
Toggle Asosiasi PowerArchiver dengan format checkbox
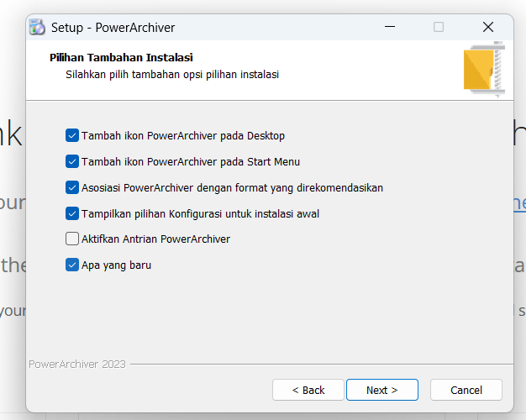71,187
